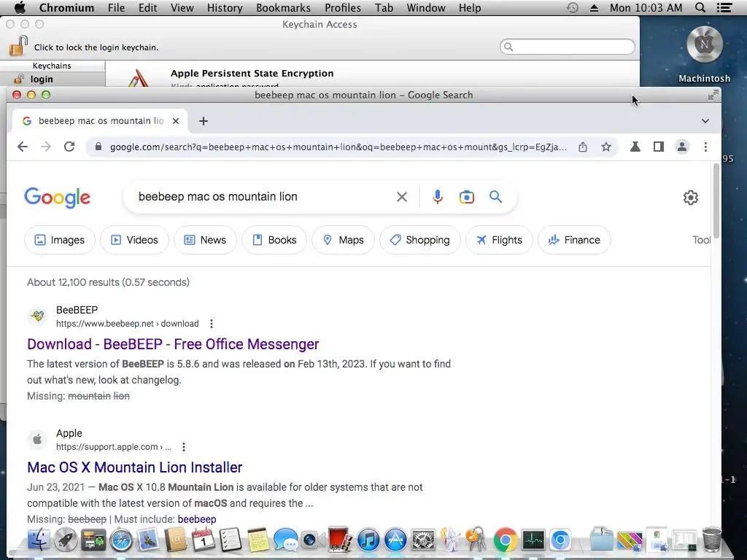
Task: Click the address bar URL
Action: 338,147
